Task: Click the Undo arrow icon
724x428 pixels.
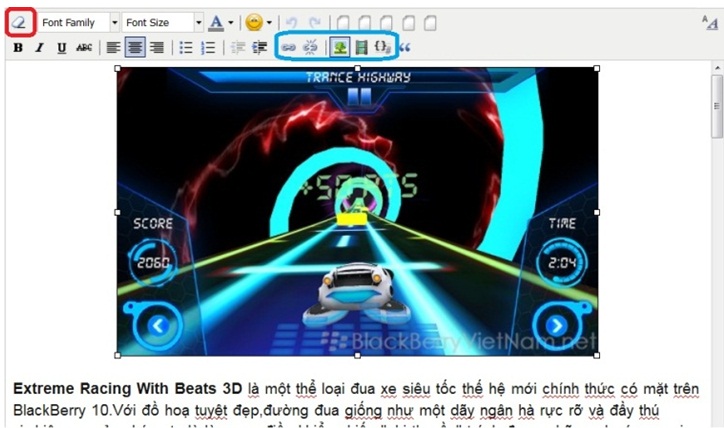Action: pos(291,22)
